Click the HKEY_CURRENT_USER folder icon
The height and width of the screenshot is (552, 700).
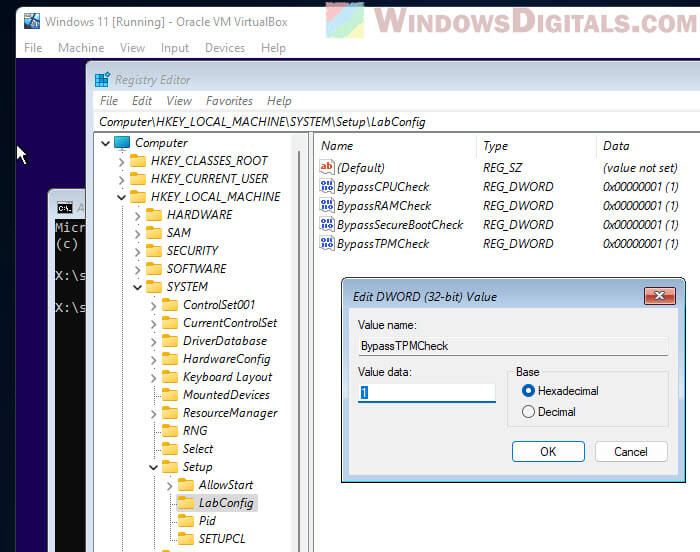tap(138, 179)
